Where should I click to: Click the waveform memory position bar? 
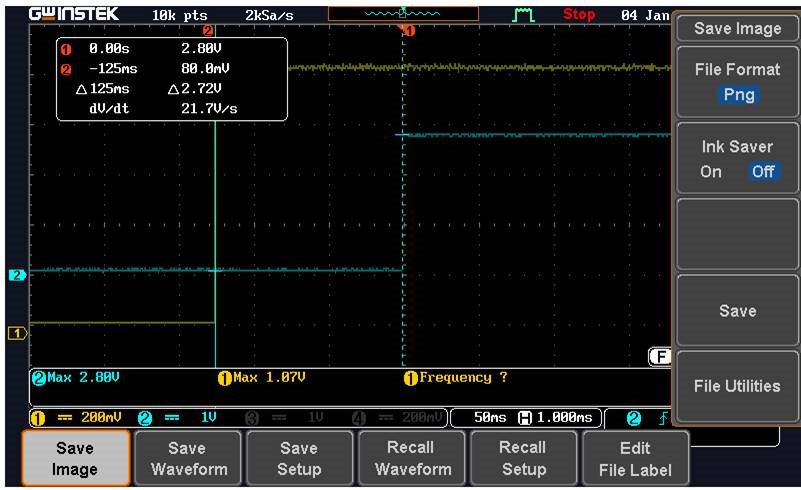403,14
